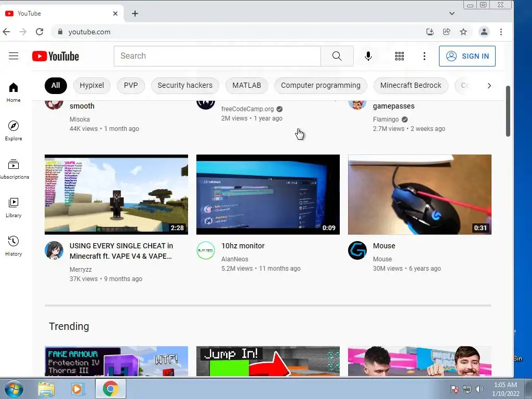The width and height of the screenshot is (532, 399).
Task: Select the MATLAB filter chip
Action: click(247, 86)
